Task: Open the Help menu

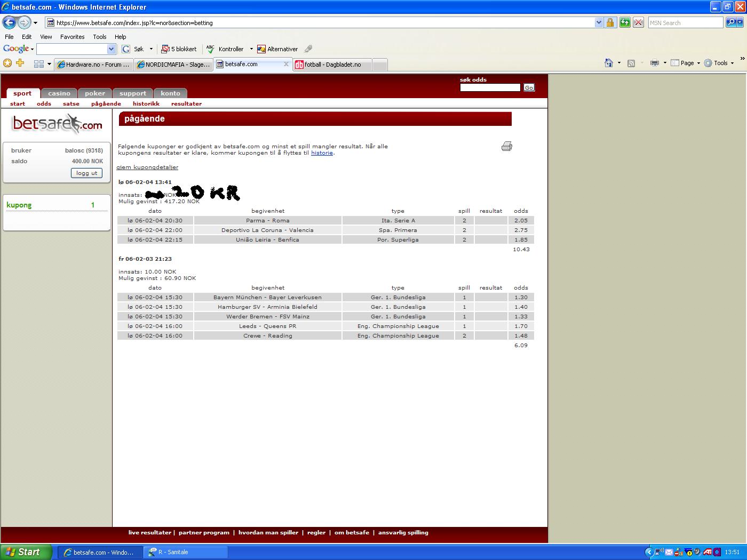Action: [x=121, y=37]
